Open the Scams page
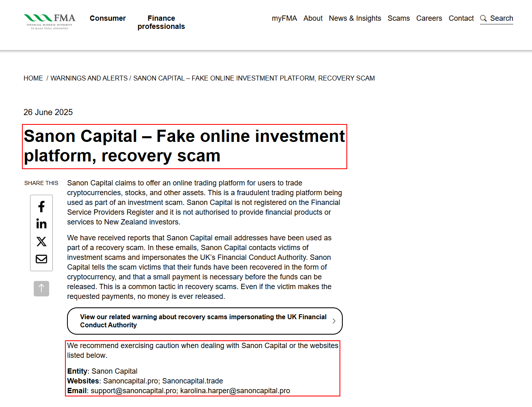Screen dimensions: 532x407 [398, 18]
